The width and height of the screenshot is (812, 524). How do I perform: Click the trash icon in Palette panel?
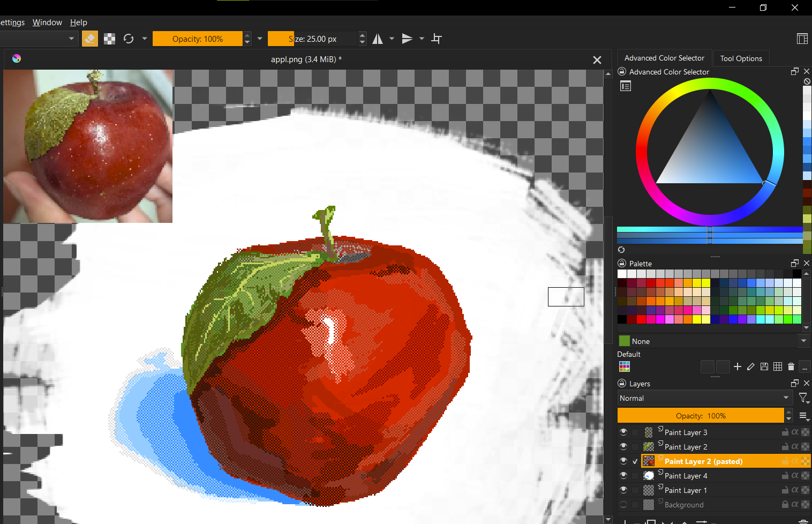point(791,366)
